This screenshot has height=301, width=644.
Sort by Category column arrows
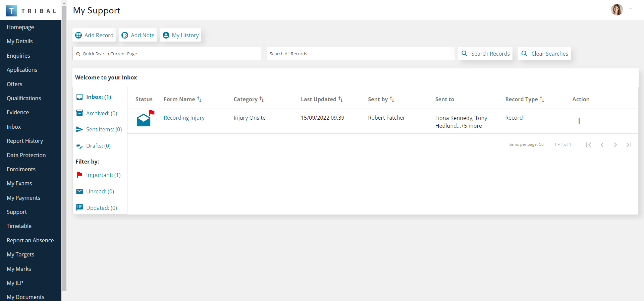point(262,99)
